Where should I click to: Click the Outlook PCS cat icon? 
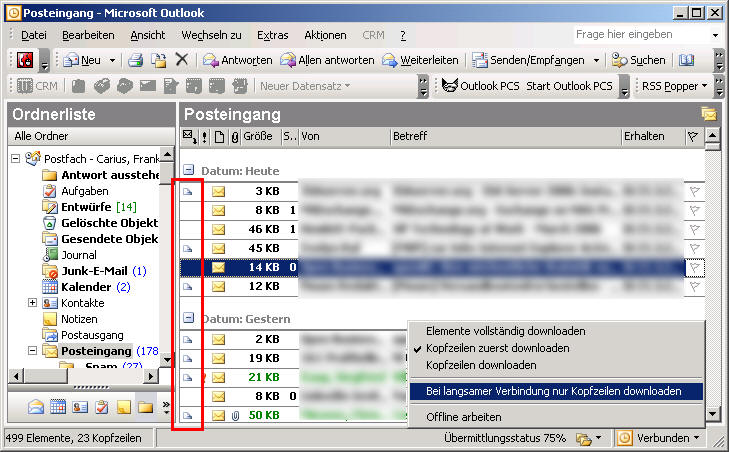[450, 86]
